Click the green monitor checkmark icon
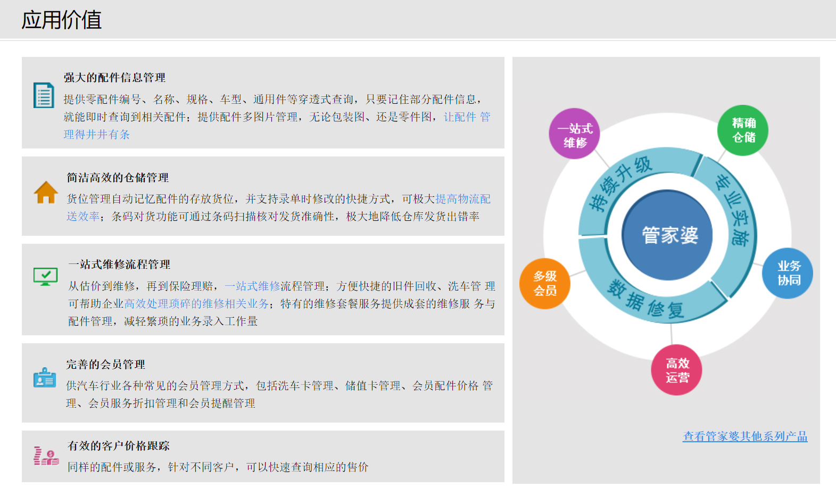Image resolution: width=836 pixels, height=504 pixels. (x=45, y=277)
